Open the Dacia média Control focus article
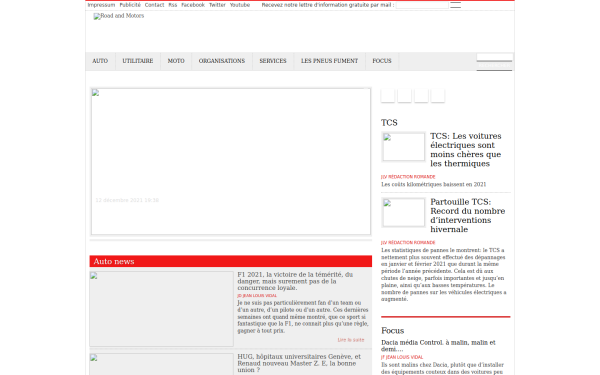 coord(438,346)
